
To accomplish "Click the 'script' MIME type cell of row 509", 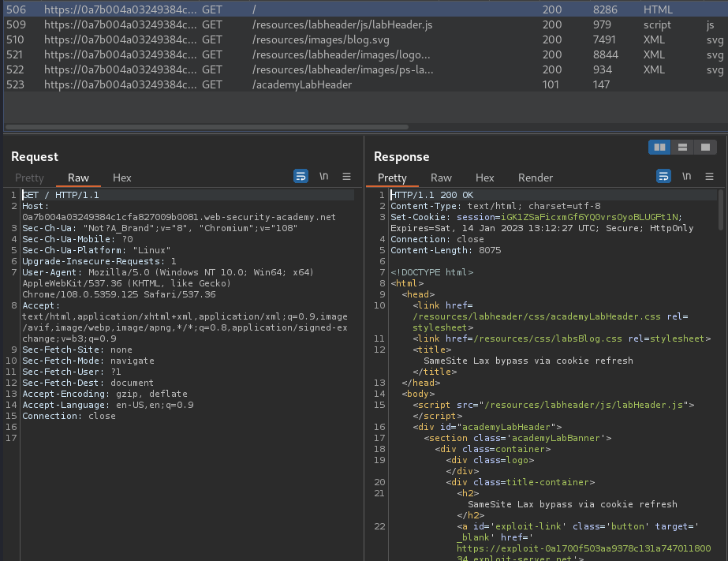I will (x=657, y=24).
